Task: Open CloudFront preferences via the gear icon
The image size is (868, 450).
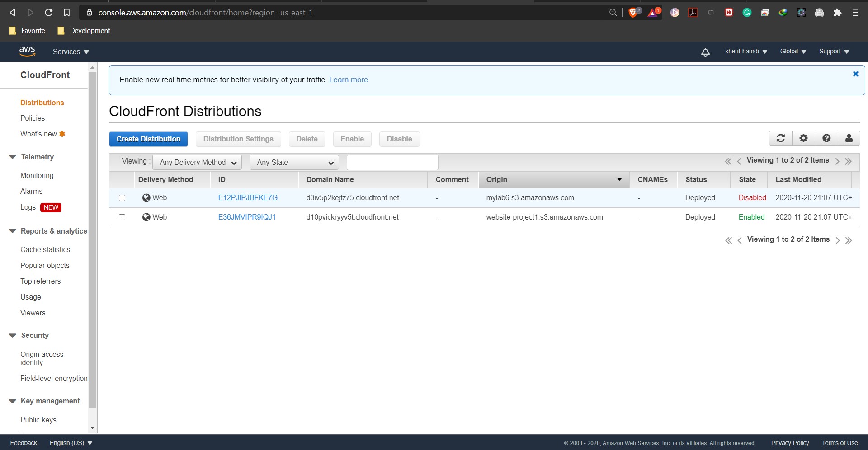Action: (x=803, y=138)
